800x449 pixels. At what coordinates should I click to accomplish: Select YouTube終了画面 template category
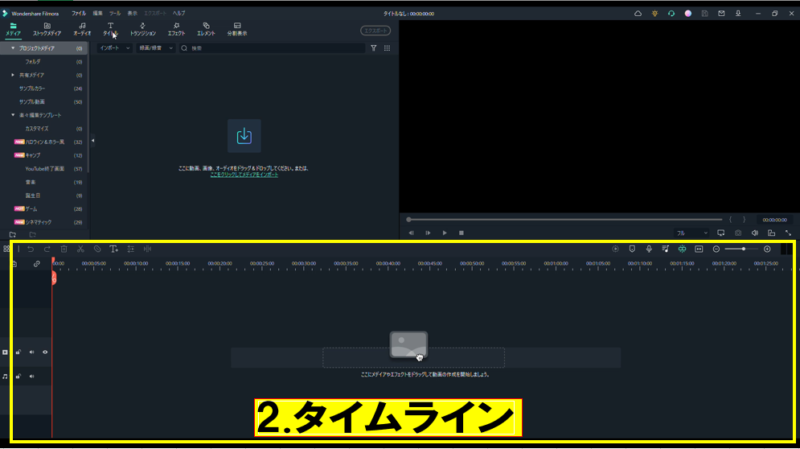pyautogui.click(x=44, y=168)
